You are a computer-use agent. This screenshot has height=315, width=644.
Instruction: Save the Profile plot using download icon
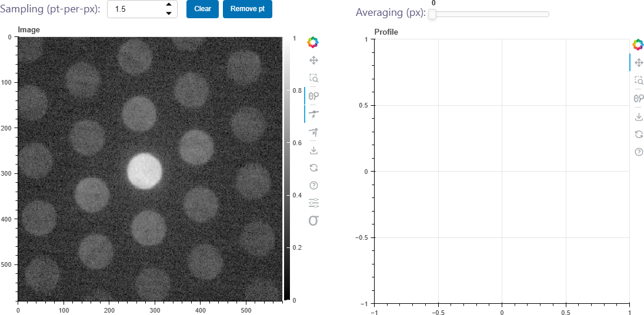coord(638,116)
